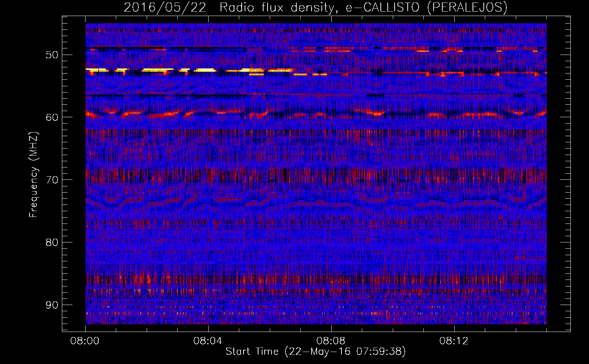Image resolution: width=589 pixels, height=364 pixels.
Task: Click the 08:12 time tick label
Action: 454,341
